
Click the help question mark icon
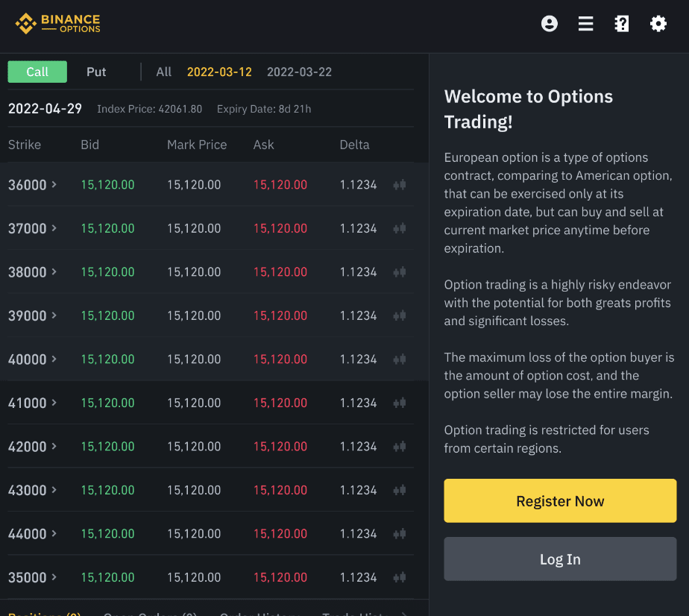(621, 24)
